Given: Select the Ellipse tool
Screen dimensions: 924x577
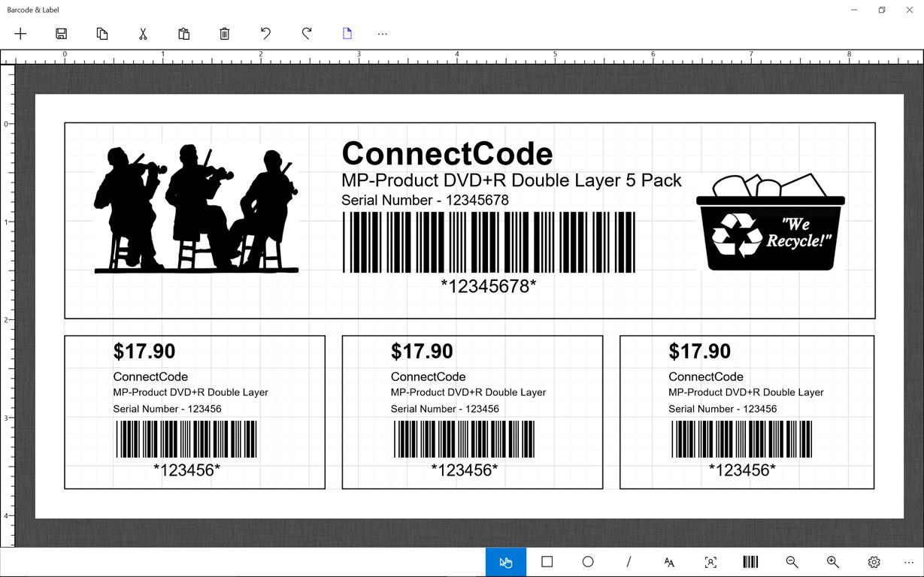Looking at the screenshot, I should click(x=587, y=561).
